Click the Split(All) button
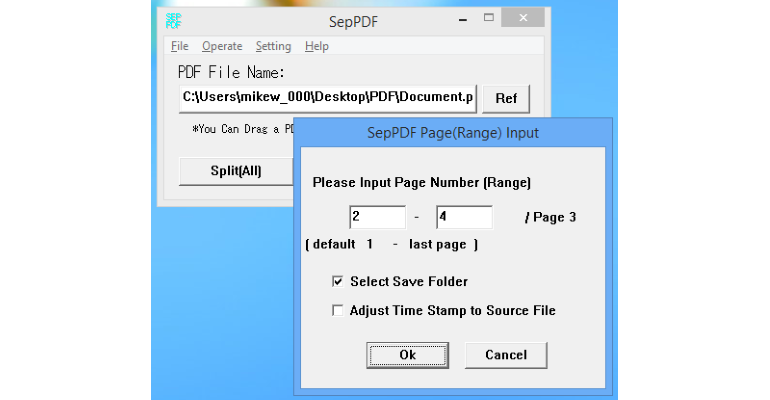Viewport: 770px width, 400px height. point(236,171)
